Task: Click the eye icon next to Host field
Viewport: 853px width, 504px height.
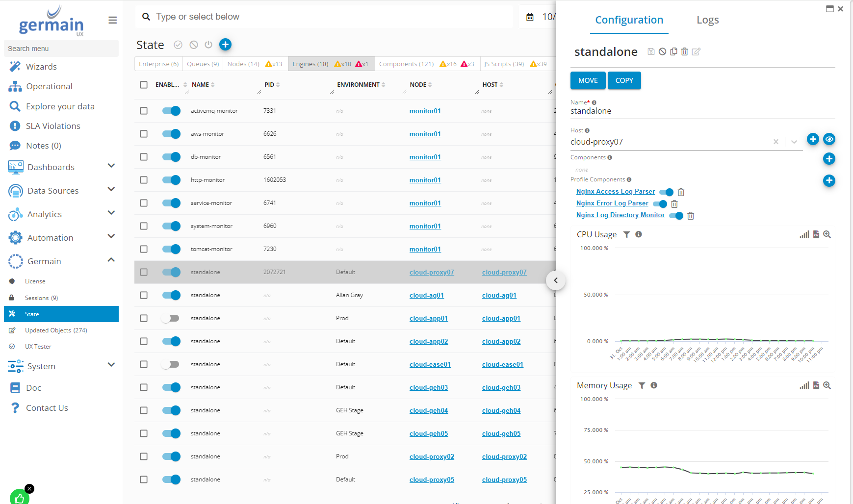Action: pos(829,139)
